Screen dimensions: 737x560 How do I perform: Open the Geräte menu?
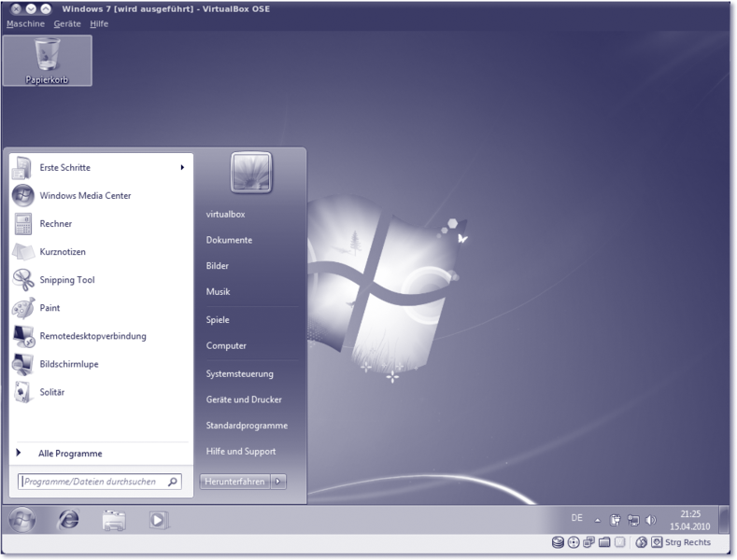pos(67,23)
